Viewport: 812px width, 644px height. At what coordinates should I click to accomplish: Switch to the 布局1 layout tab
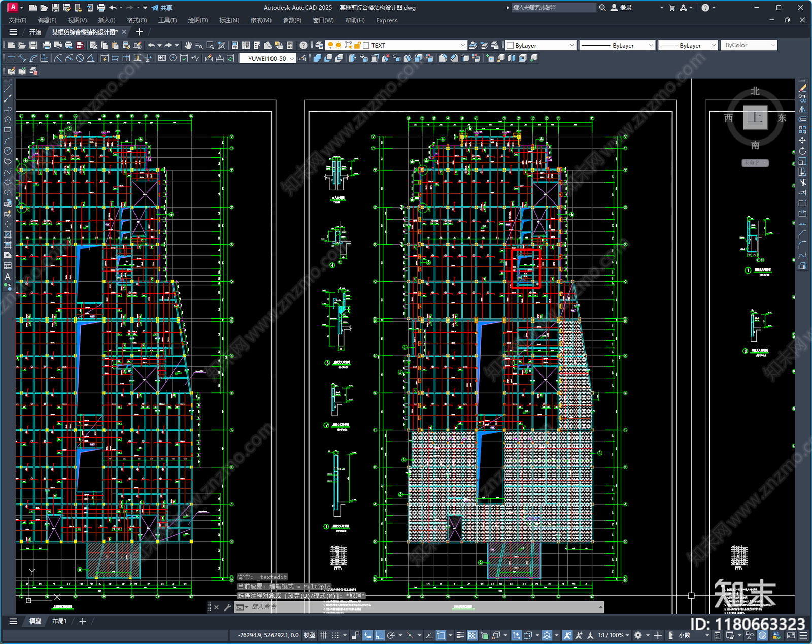(x=59, y=621)
